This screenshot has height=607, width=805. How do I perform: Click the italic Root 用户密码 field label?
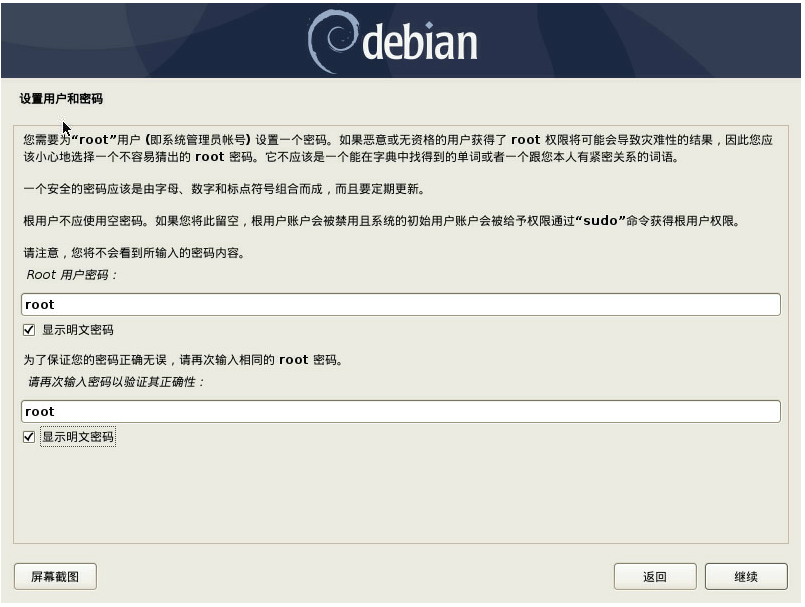71,275
